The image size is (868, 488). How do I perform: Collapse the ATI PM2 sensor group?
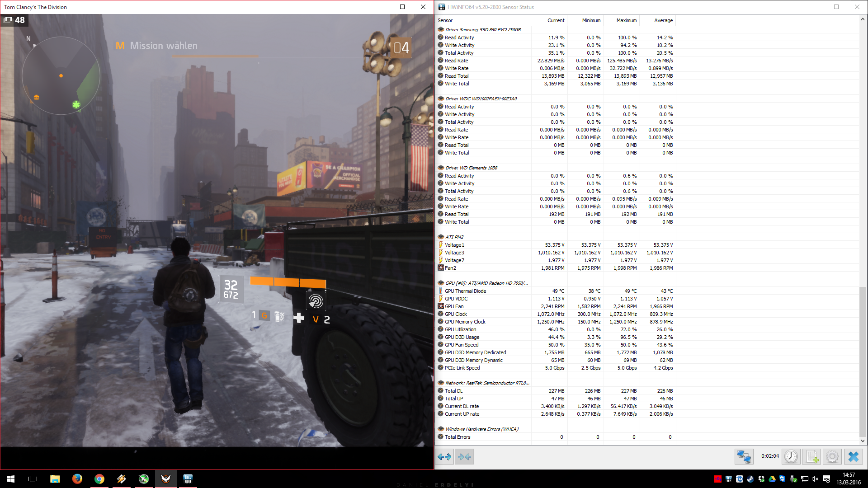441,237
